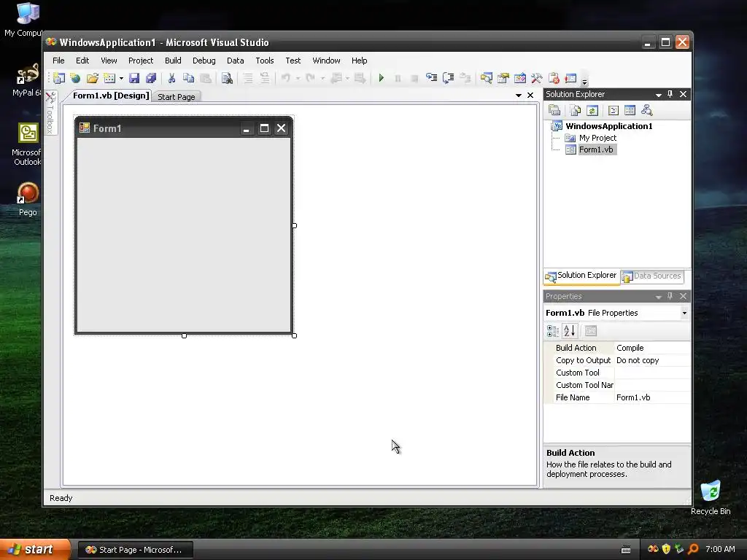
Task: Open the active files dropdown arrow
Action: [x=519, y=96]
